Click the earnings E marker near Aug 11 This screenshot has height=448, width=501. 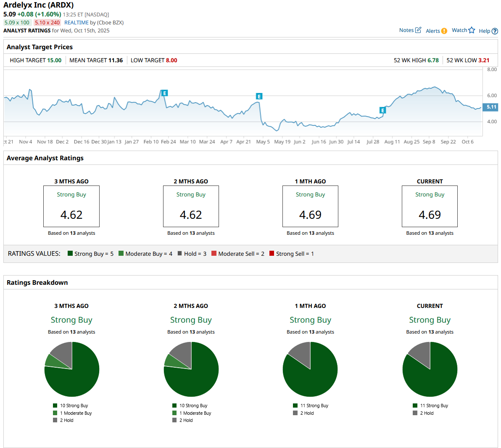coord(382,110)
